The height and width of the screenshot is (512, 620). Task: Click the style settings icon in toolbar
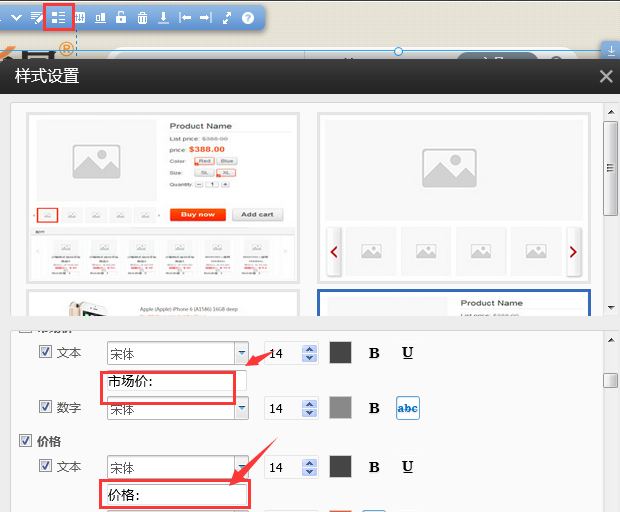pos(59,18)
